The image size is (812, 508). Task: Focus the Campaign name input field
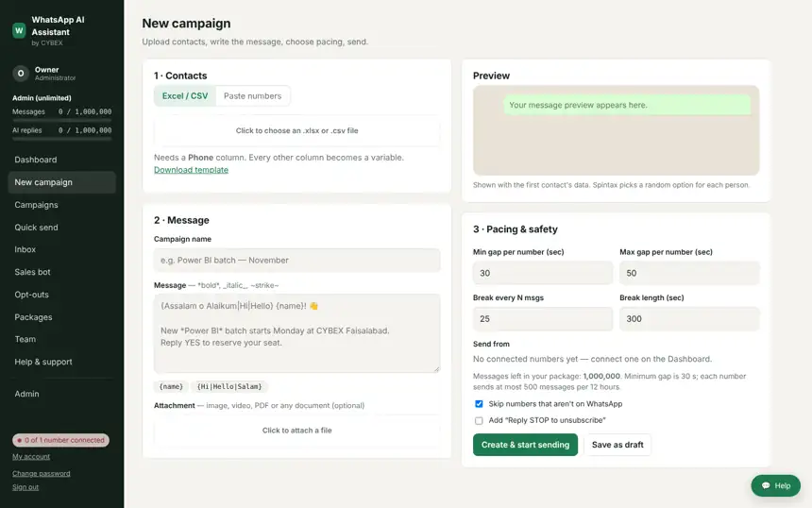pyautogui.click(x=296, y=260)
